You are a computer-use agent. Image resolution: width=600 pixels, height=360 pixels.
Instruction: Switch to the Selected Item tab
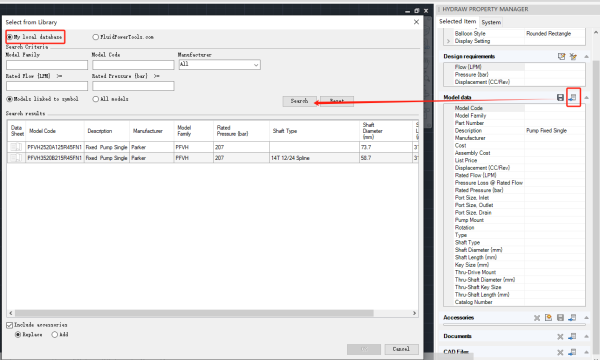(458, 21)
